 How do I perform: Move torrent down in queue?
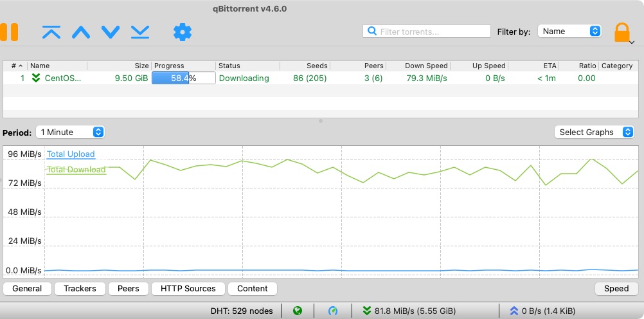click(x=111, y=32)
